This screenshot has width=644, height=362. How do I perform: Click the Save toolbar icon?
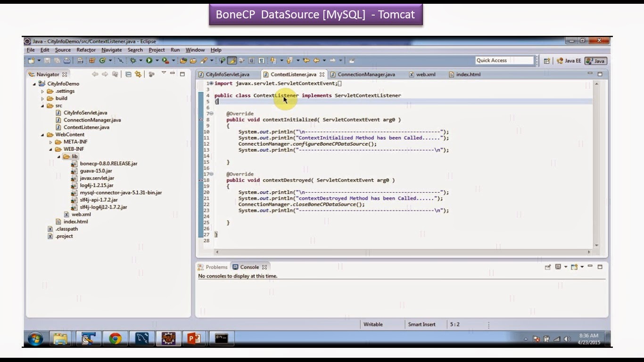coord(47,60)
